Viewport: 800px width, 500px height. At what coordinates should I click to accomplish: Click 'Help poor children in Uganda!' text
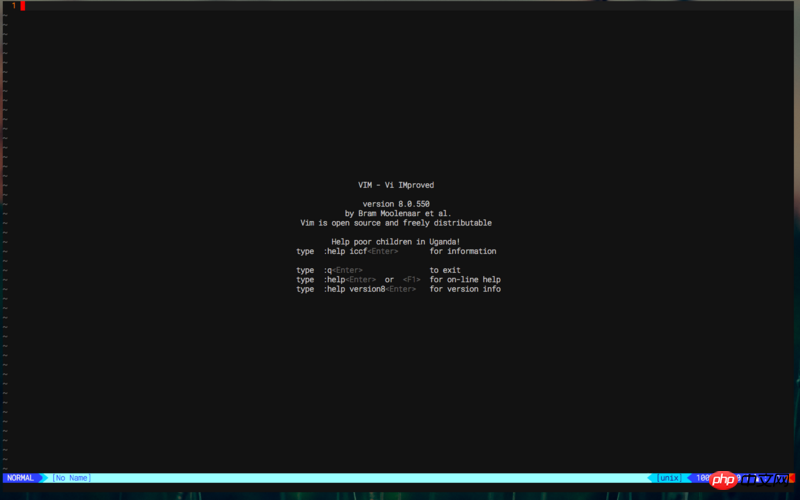click(x=396, y=242)
